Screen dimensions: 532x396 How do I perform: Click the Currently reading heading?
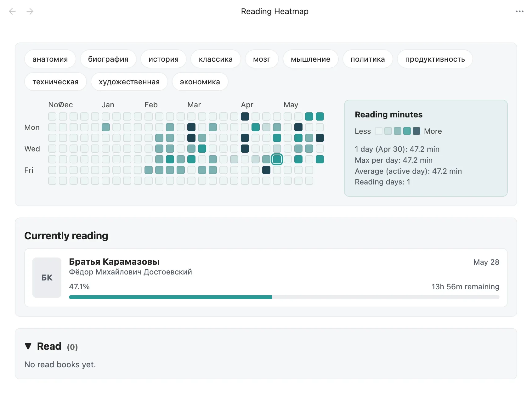pyautogui.click(x=66, y=236)
